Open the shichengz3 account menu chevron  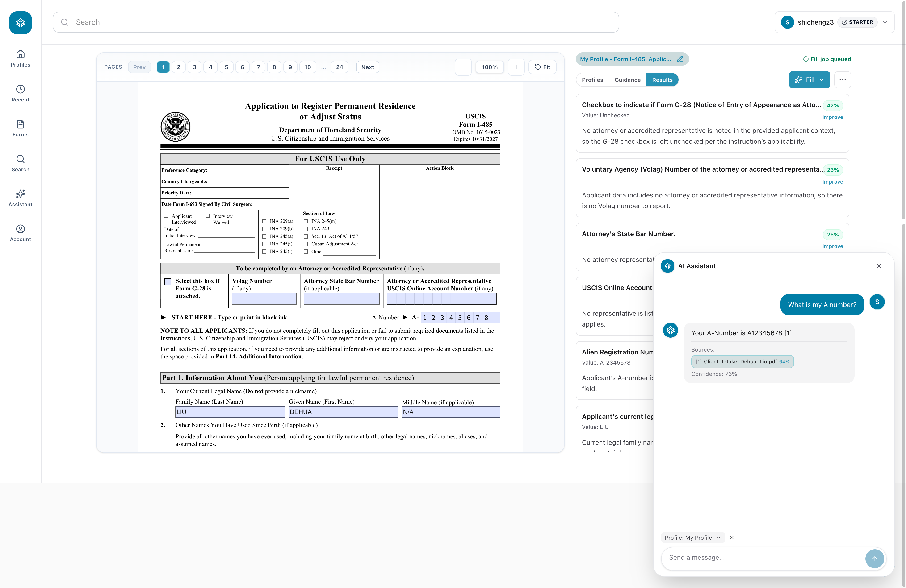[x=885, y=22]
